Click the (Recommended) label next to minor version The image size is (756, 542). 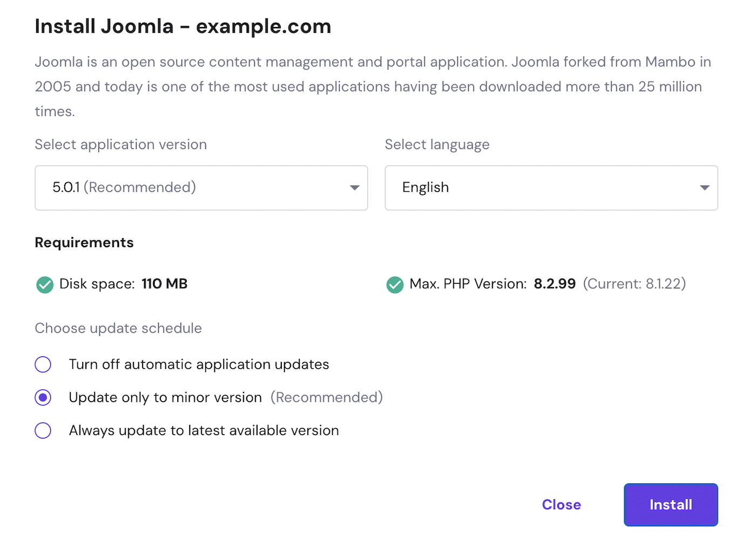326,397
